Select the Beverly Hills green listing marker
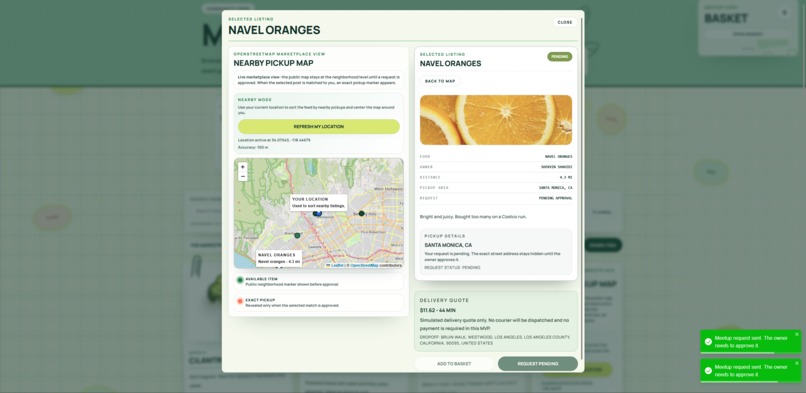 click(x=361, y=213)
